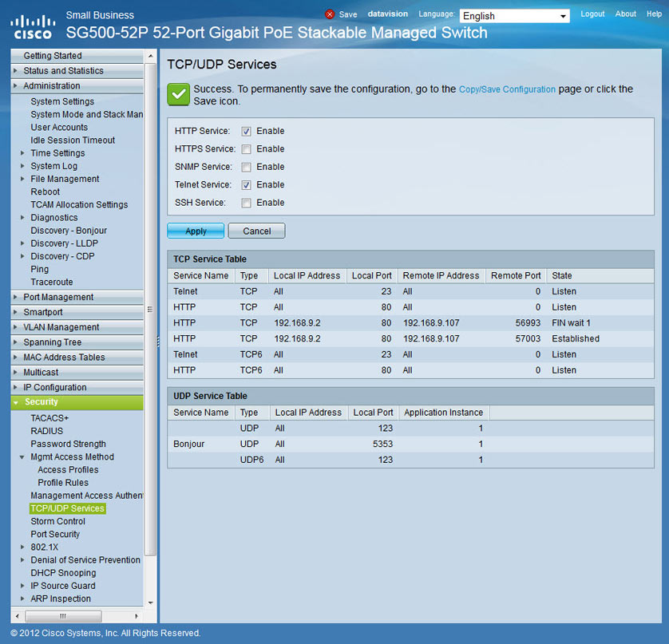Sort TCP table by Service Name header
Screen dimensions: 669x644
(200, 276)
